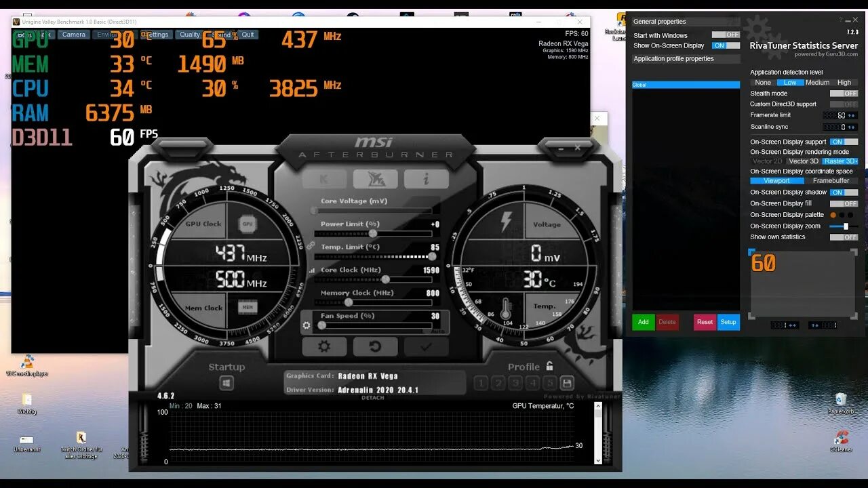This screenshot has height=488, width=868.
Task: Click the GPU chip icon in left gauge
Action: tap(248, 224)
